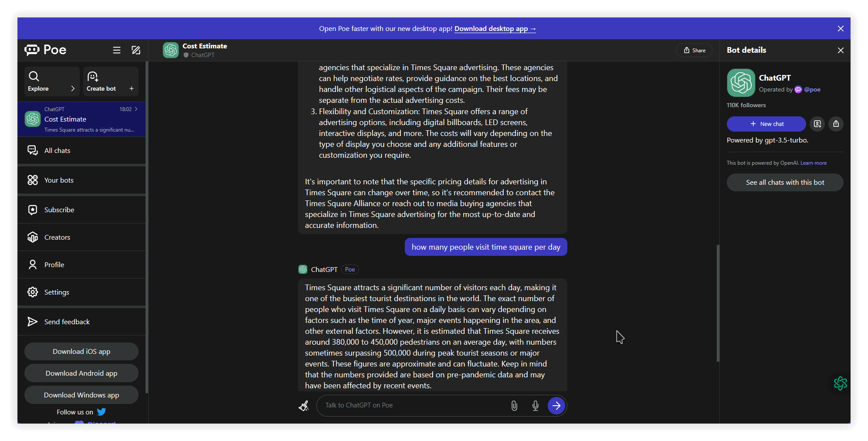868x441 pixels.
Task: Click the large ChatGPT logo in Bot details
Action: pos(741,83)
